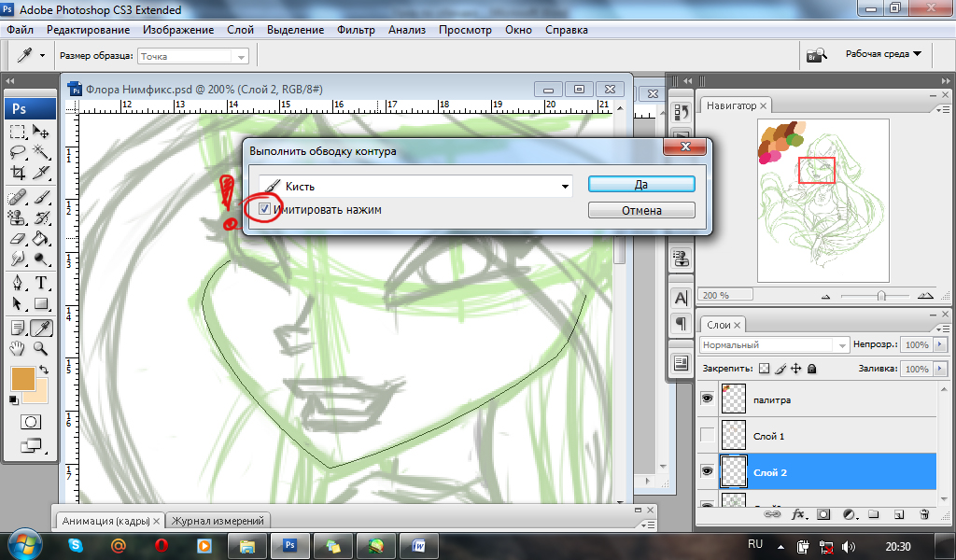Click the delete layer trash icon
The width and height of the screenshot is (956, 560).
[924, 513]
